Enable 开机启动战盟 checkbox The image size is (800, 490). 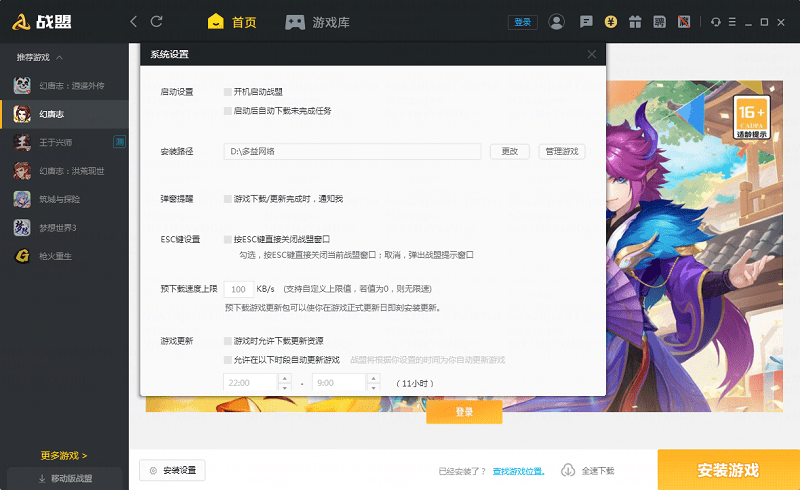[x=228, y=91]
